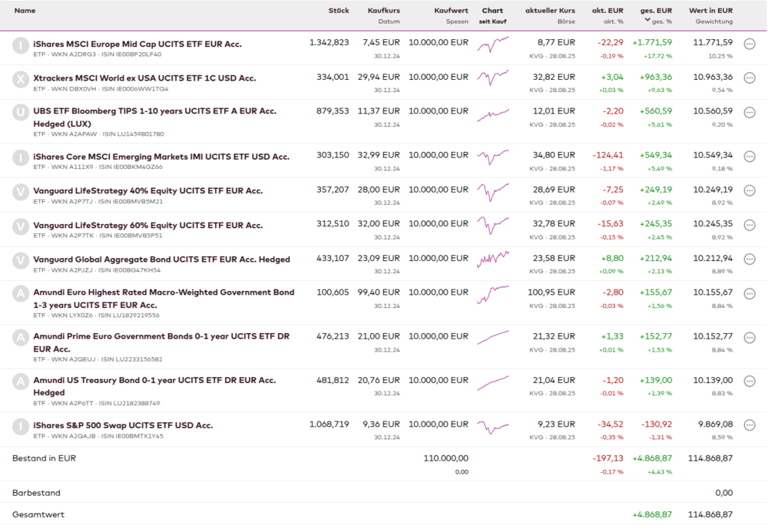Open options menu for Vanguard Global Aggregate Bond
Viewport: 768px width, 532px height.
[750, 259]
